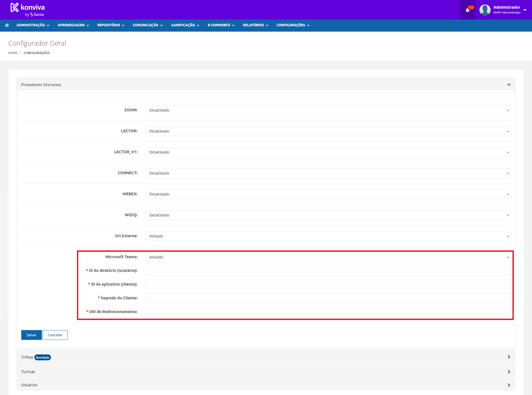Click the Configurador Geral page title
The height and width of the screenshot is (395, 532).
[37, 43]
